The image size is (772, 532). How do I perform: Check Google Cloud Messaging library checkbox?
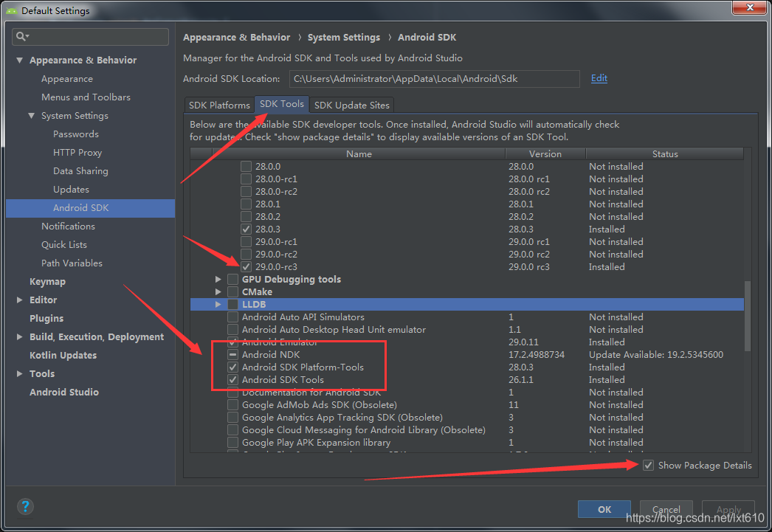(x=233, y=430)
